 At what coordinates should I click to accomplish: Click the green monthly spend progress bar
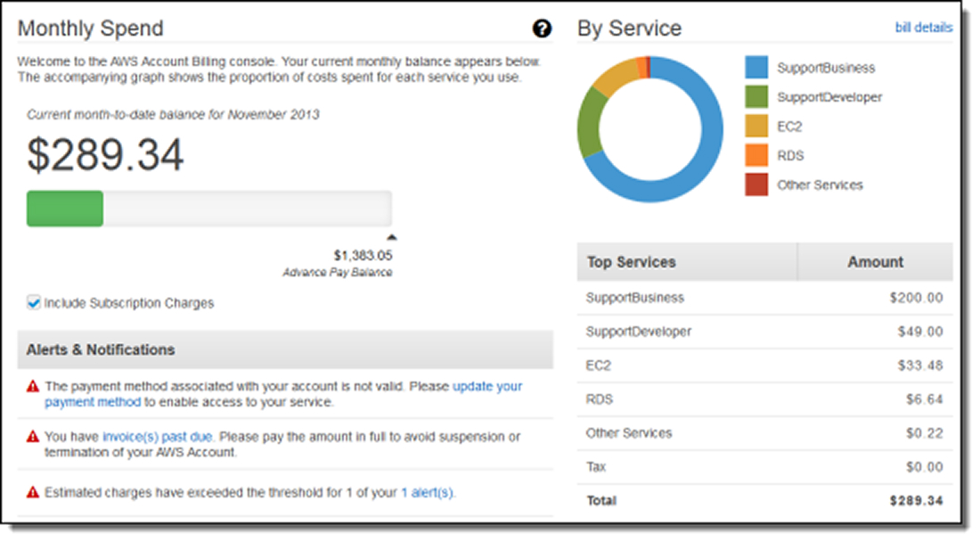[x=65, y=207]
